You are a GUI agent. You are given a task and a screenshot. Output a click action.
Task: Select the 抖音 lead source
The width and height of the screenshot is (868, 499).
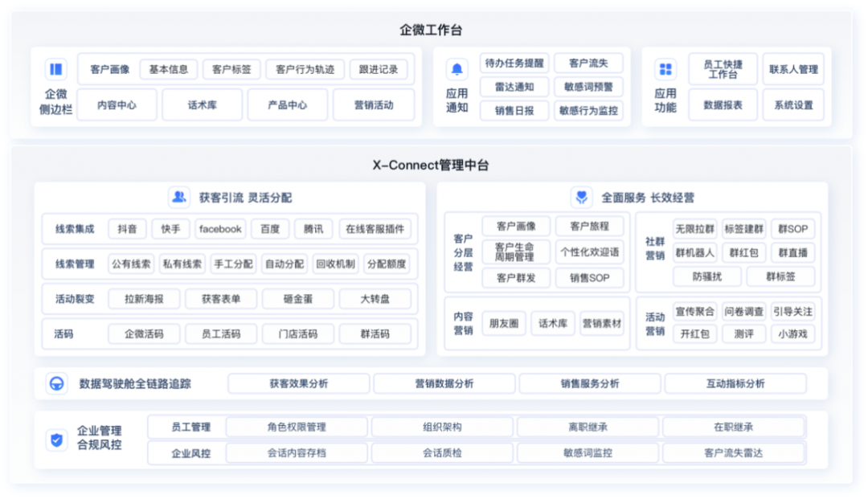(x=127, y=228)
